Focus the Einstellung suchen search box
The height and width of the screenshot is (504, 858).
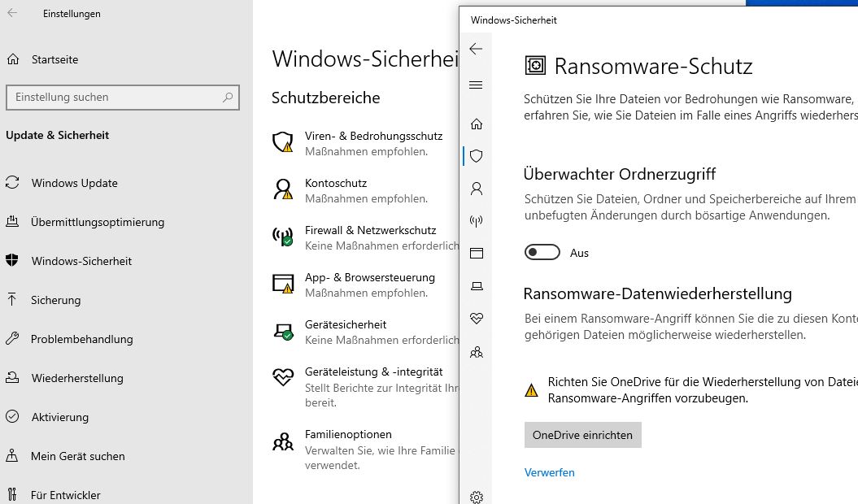(x=123, y=98)
